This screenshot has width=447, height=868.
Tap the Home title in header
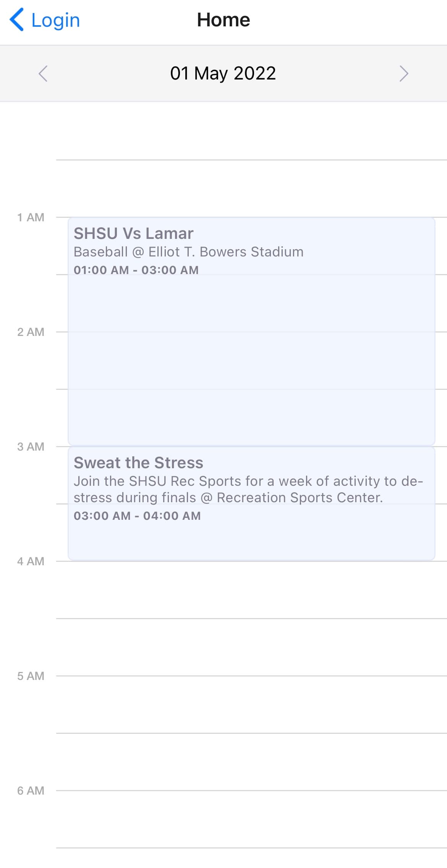point(223,20)
